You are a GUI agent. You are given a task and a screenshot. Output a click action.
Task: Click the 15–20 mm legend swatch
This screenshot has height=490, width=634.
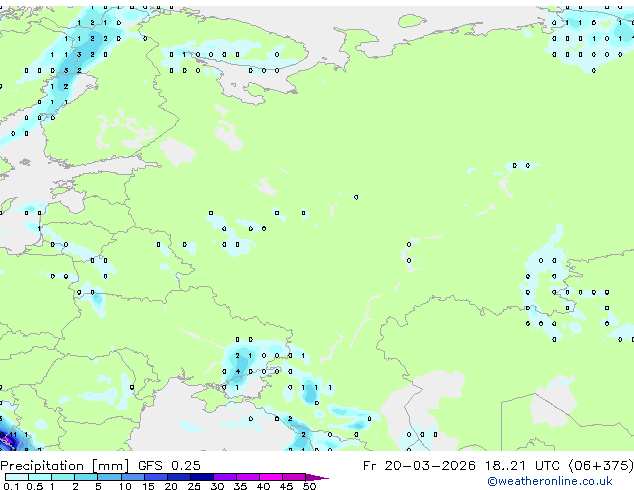[155, 477]
